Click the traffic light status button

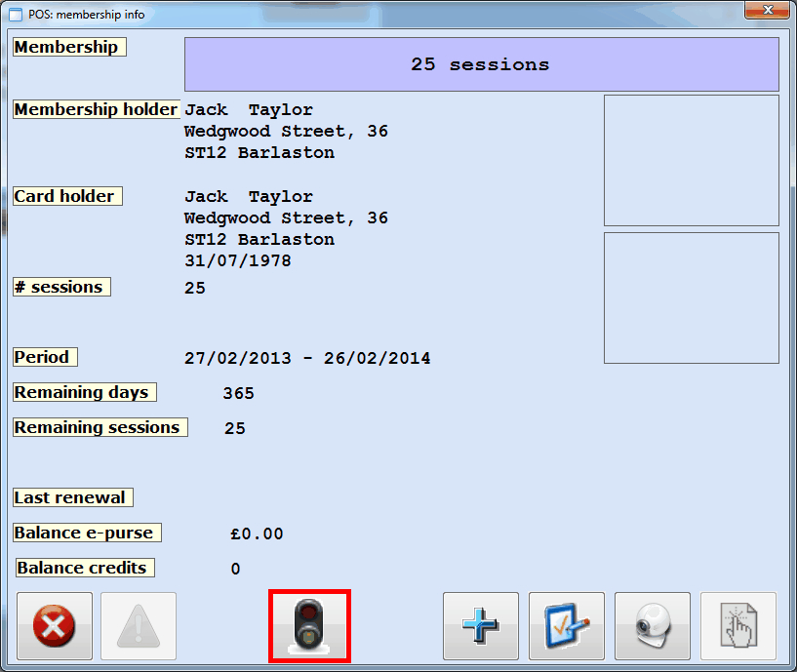click(309, 626)
